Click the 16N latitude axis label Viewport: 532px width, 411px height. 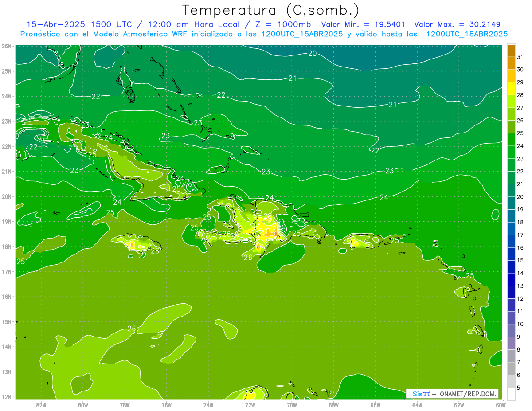click(6, 297)
